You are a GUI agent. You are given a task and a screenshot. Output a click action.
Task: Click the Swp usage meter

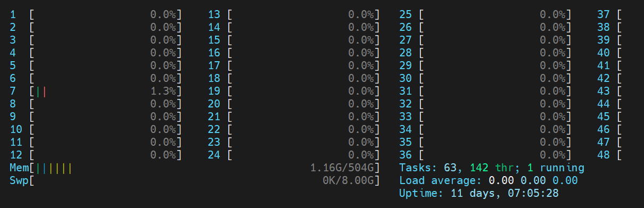point(205,181)
